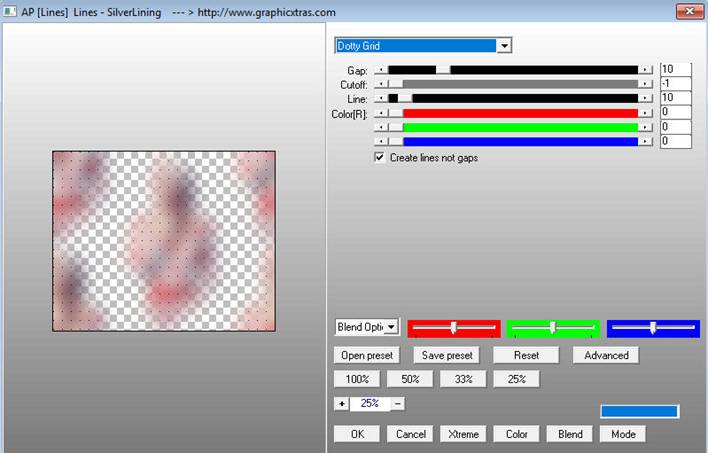Click the Gap slider left arrow
Image resolution: width=708 pixels, height=453 pixels.
(380, 70)
